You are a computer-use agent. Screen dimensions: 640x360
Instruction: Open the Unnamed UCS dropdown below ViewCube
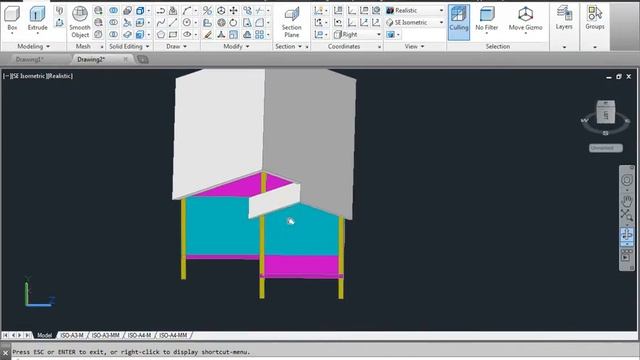click(606, 148)
